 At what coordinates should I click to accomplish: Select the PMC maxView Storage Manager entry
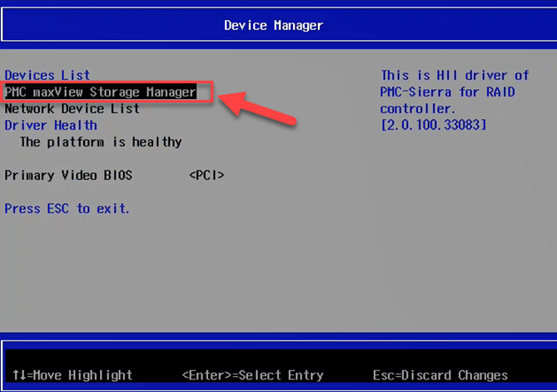click(x=100, y=92)
